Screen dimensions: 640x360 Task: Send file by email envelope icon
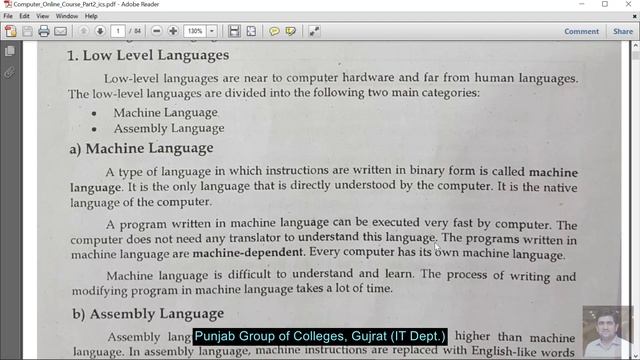pyautogui.click(x=60, y=31)
